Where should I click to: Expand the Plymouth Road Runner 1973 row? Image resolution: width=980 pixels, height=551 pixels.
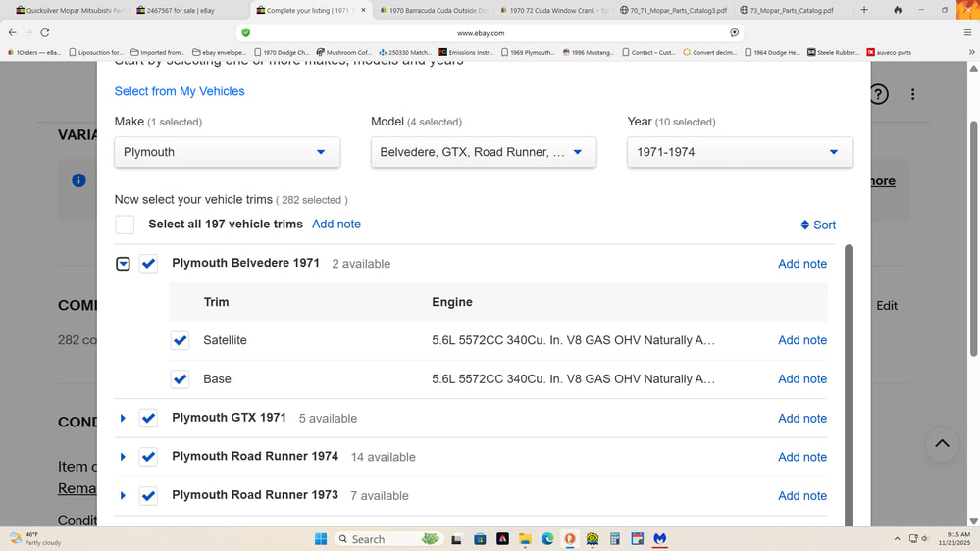[x=123, y=495]
